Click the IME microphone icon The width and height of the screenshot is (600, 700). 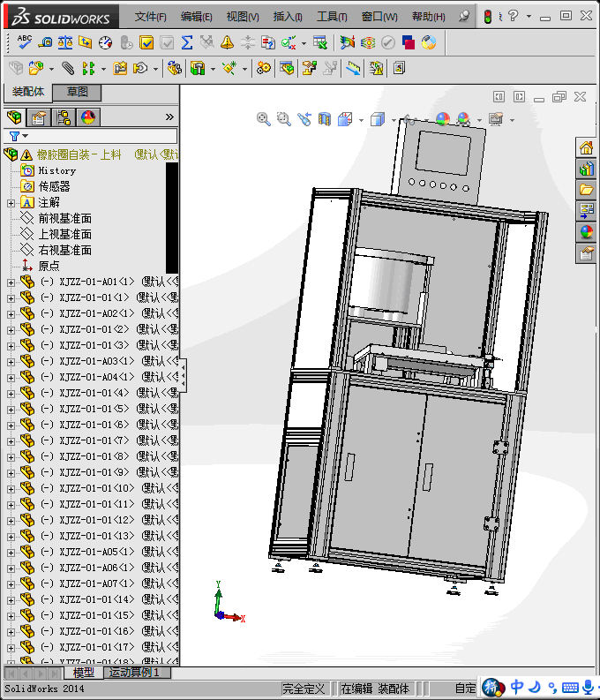[589, 688]
